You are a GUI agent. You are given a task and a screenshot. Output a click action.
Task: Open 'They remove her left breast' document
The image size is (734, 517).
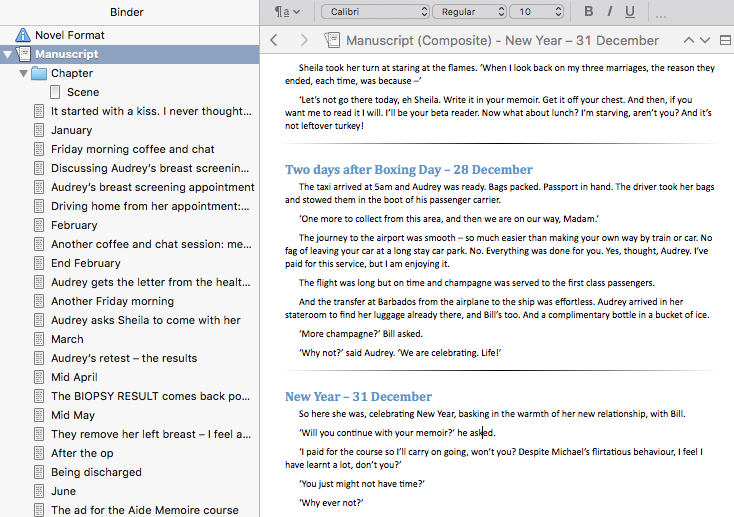[151, 434]
